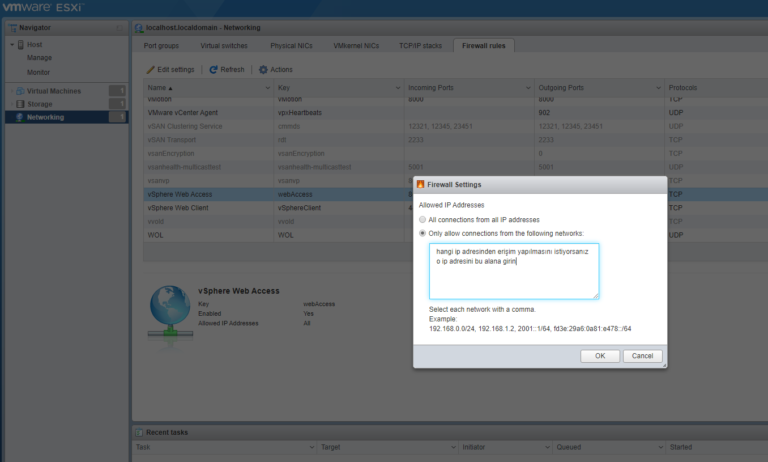
Task: Click OK in Firewall Settings dialog
Action: [x=600, y=356]
